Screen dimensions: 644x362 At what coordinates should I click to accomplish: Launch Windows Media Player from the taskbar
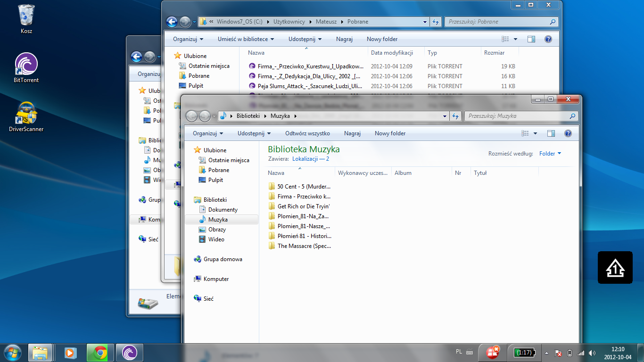(70, 353)
